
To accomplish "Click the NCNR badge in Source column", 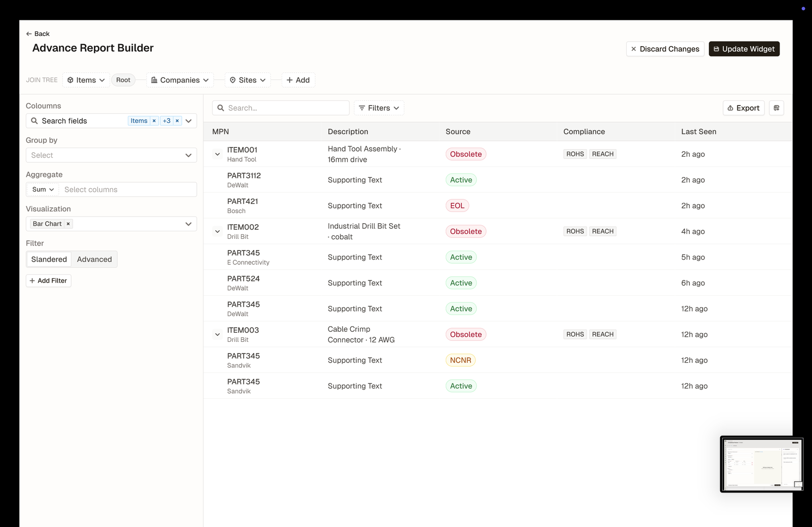I will (460, 360).
